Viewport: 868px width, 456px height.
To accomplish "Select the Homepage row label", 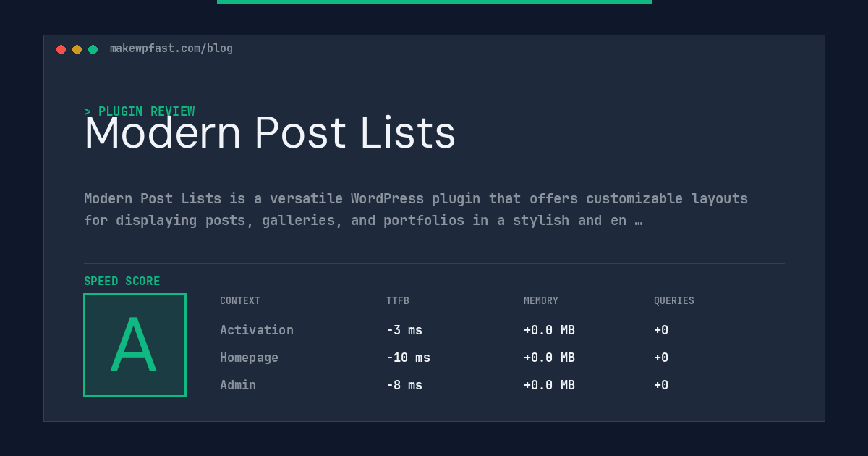I will pyautogui.click(x=249, y=358).
